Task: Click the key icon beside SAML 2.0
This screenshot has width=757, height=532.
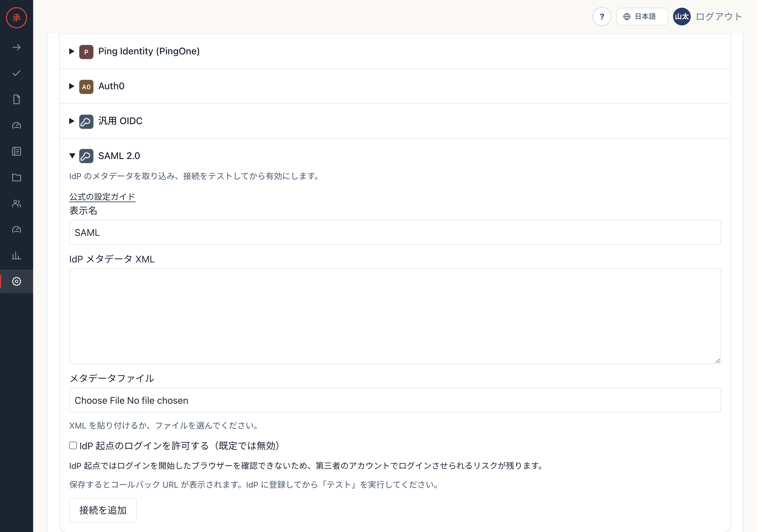Action: click(x=86, y=156)
